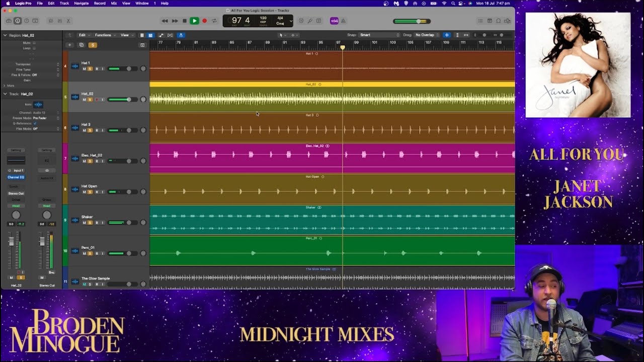Open the Note Pads icon
The width and height of the screenshot is (644, 362).
click(x=490, y=21)
